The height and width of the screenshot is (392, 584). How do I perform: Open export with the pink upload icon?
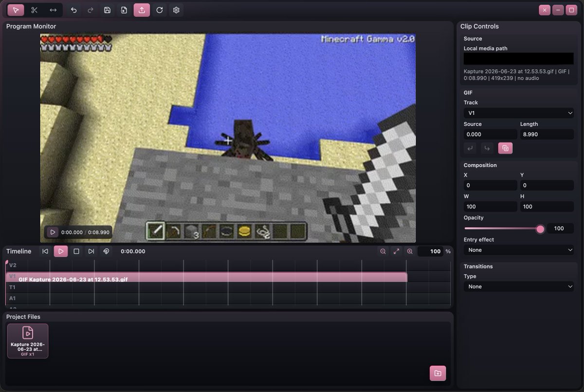pyautogui.click(x=142, y=10)
